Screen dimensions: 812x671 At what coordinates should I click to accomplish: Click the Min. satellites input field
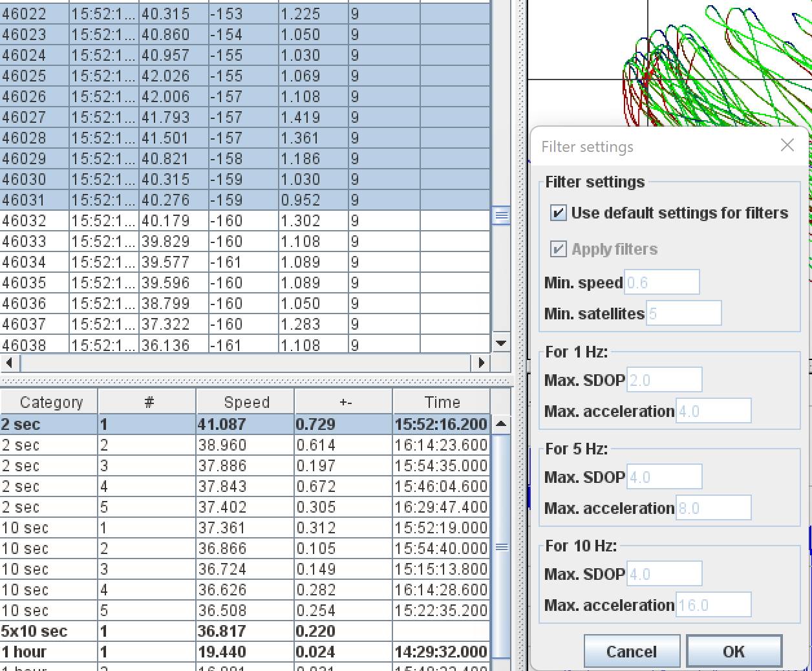683,314
